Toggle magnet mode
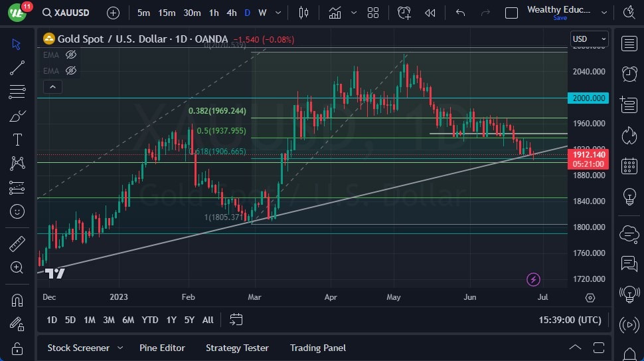The height and width of the screenshot is (361, 644). [17, 301]
